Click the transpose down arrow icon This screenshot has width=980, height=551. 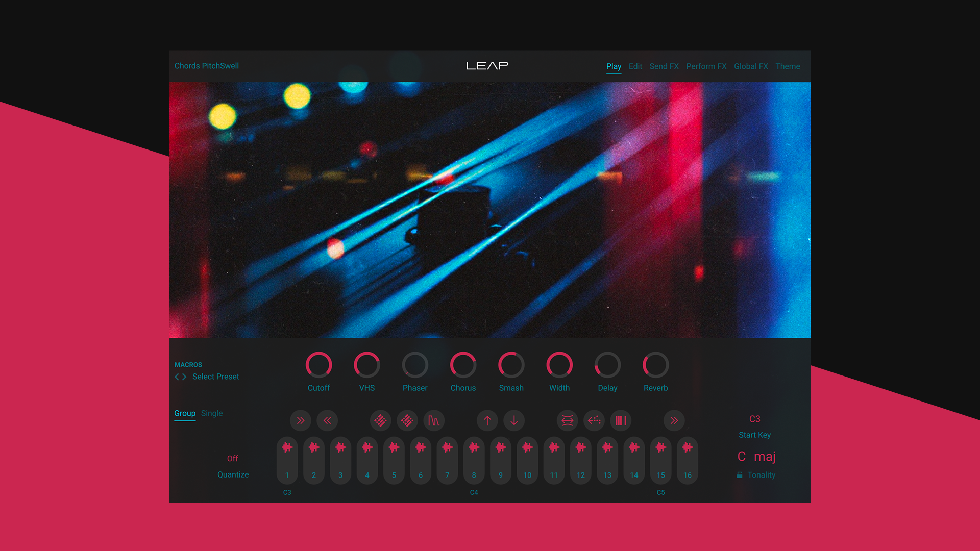tap(514, 420)
